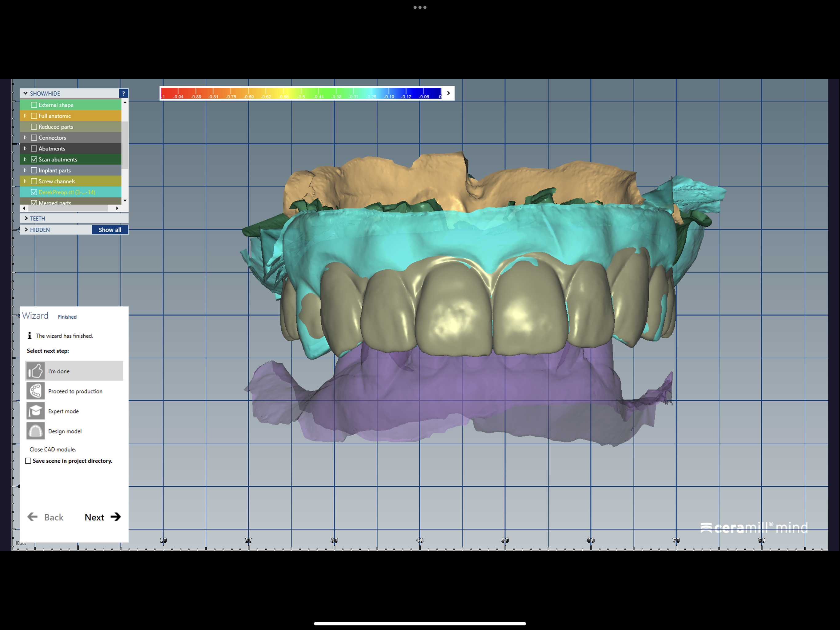Click the Next arrow in the wizard
This screenshot has width=840, height=630.
(x=115, y=517)
